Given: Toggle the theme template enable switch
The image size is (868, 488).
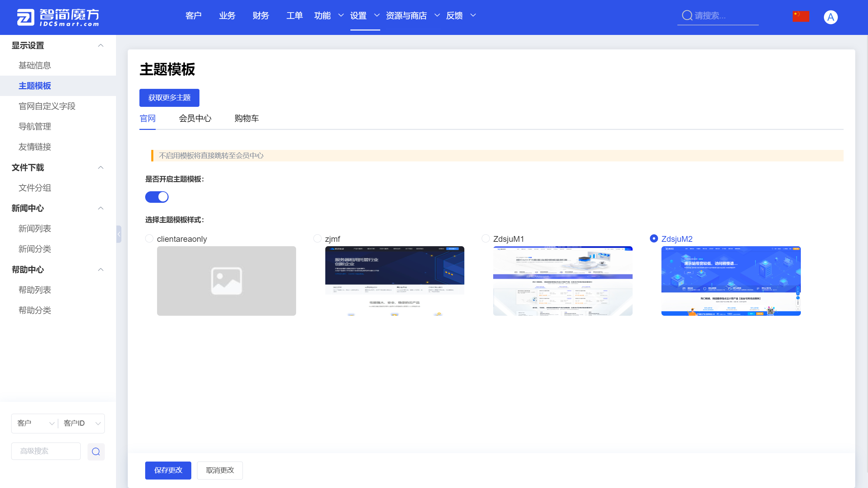Looking at the screenshot, I should pyautogui.click(x=157, y=197).
